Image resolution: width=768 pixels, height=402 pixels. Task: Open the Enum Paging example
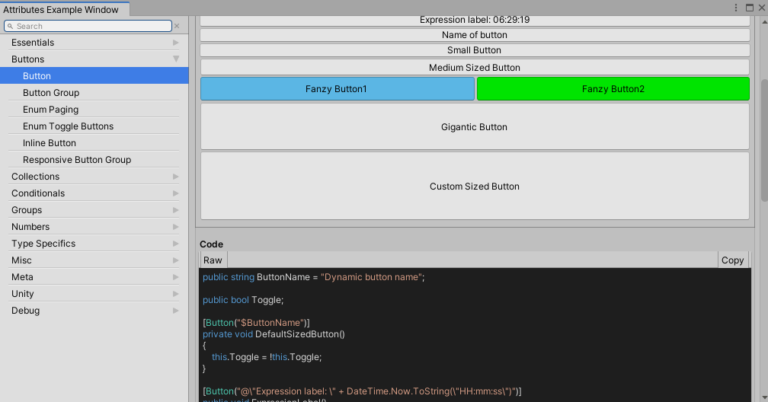pyautogui.click(x=50, y=110)
